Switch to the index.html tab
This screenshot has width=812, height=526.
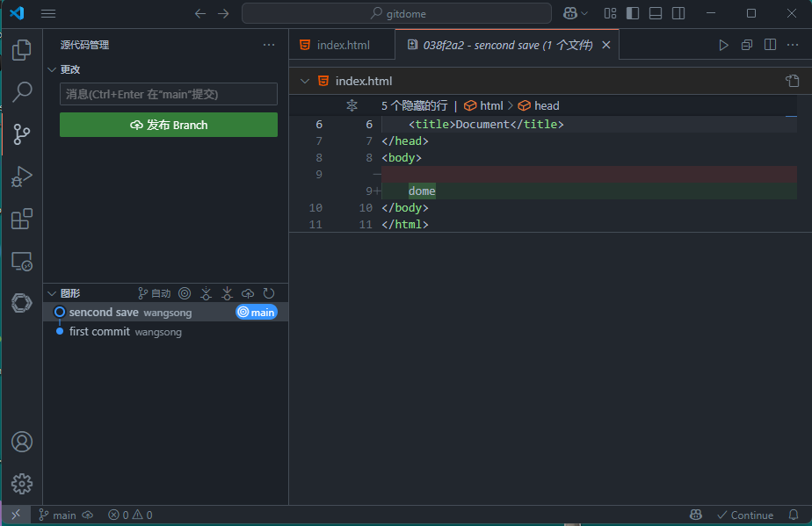click(x=342, y=43)
